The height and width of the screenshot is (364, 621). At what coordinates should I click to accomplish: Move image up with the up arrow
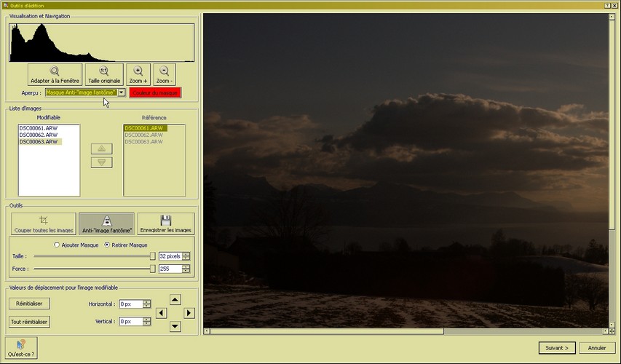click(175, 299)
